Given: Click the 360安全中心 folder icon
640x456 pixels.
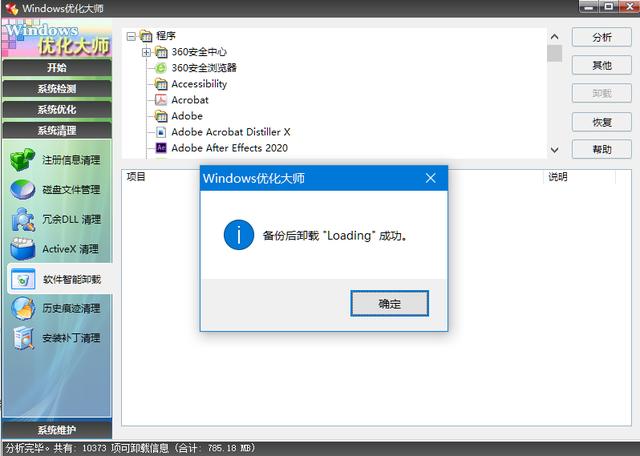Looking at the screenshot, I should point(161,52).
